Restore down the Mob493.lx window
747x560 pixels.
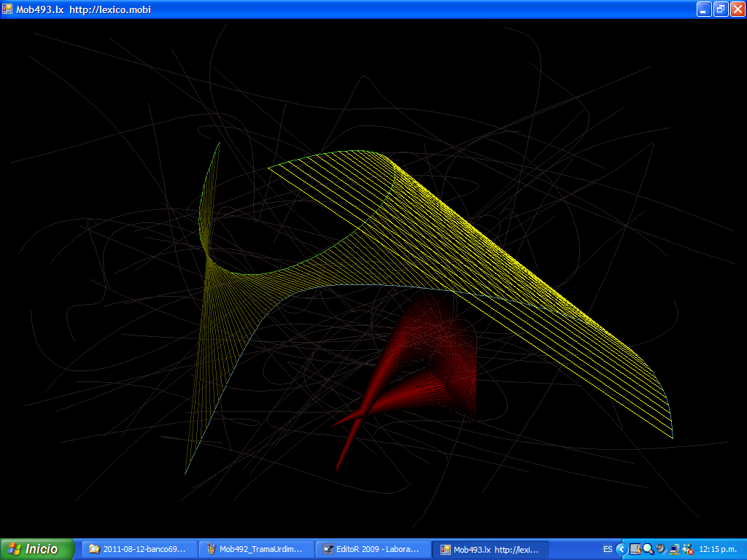point(721,9)
